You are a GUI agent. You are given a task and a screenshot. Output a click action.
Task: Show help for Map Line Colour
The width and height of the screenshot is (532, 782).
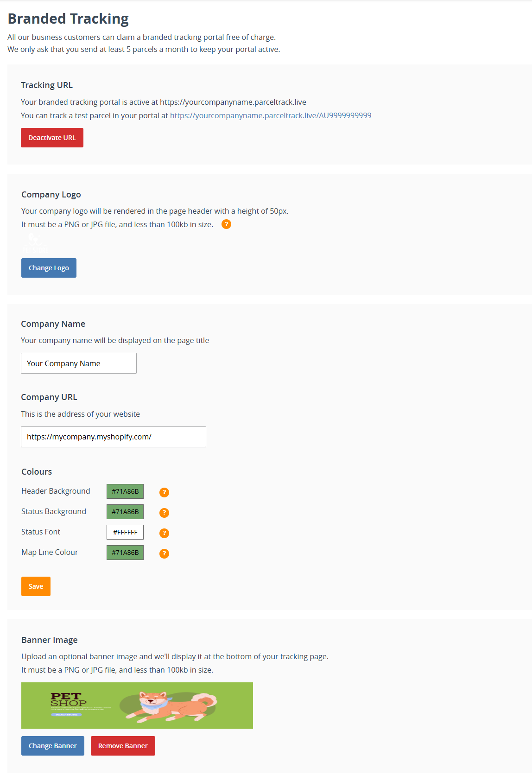pyautogui.click(x=164, y=553)
